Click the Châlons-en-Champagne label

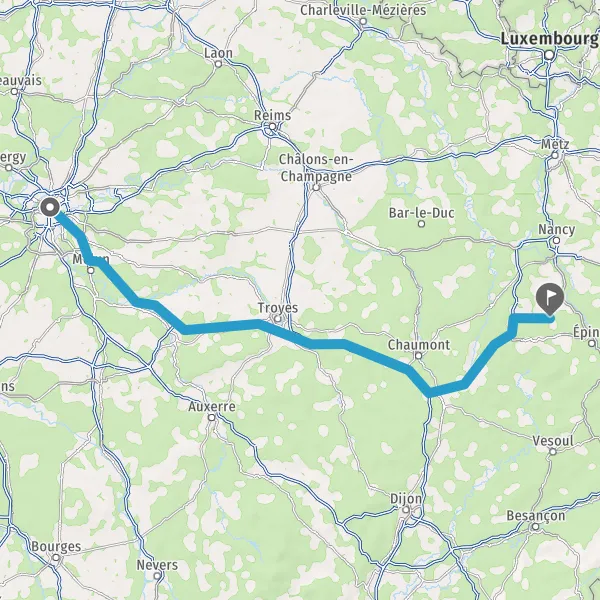click(316, 168)
